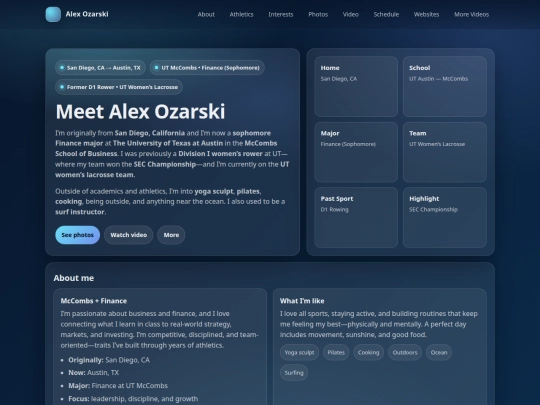Screen dimensions: 540x405
Task: Click the UT Austin — McCombs text
Action: pos(438,79)
